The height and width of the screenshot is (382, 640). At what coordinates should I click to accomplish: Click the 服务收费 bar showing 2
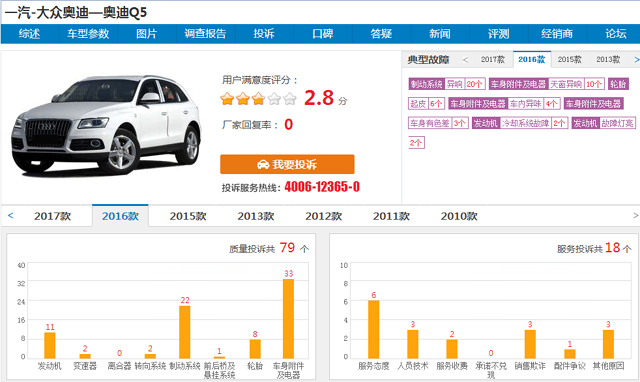452,349
